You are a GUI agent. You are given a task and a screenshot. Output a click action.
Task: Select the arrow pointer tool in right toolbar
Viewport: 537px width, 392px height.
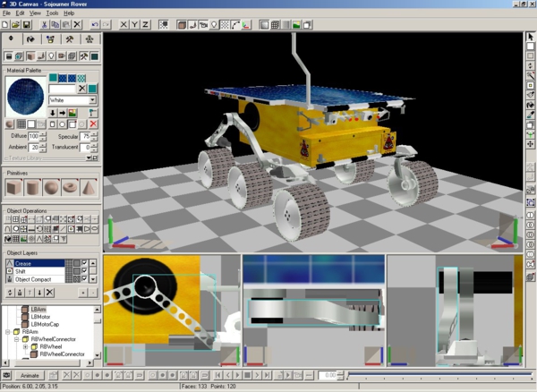tap(531, 37)
